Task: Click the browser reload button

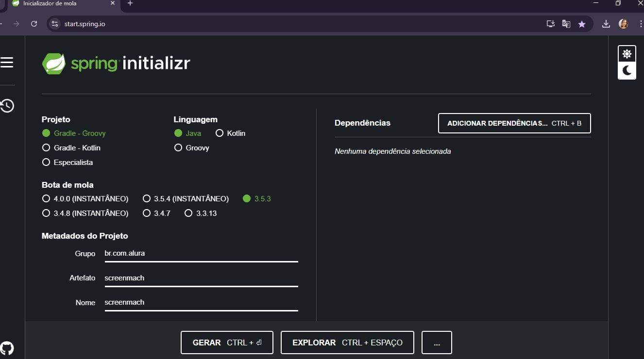Action: (x=34, y=24)
